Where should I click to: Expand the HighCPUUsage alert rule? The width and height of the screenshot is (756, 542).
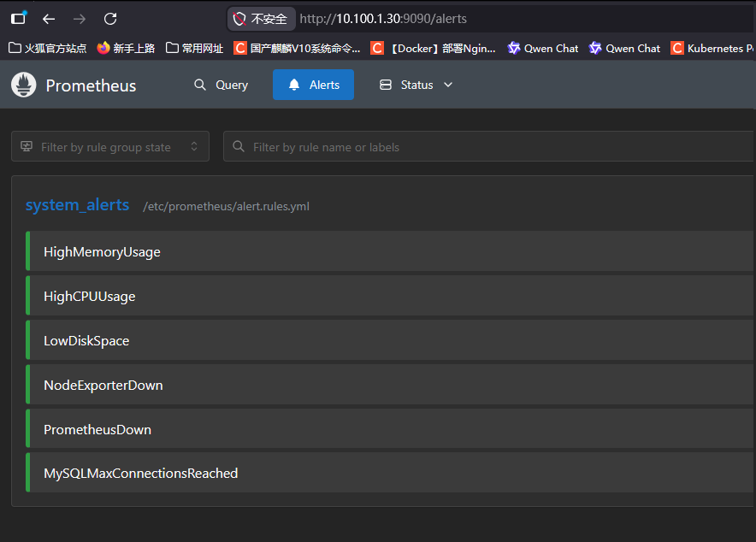tap(390, 296)
